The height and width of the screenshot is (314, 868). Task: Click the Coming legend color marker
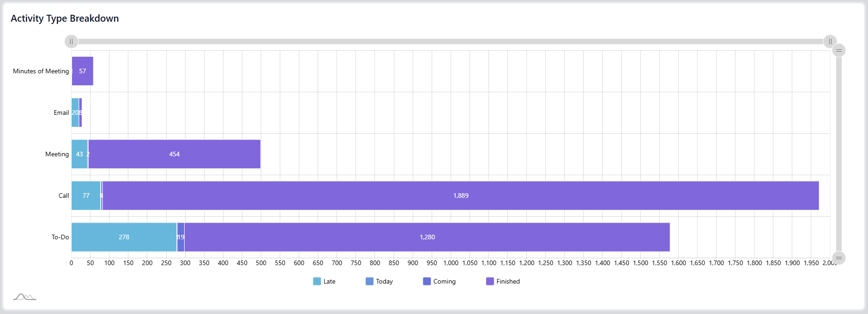point(427,281)
